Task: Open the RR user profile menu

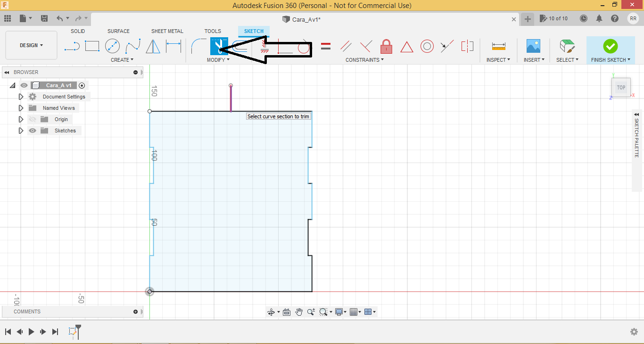Action: point(633,18)
